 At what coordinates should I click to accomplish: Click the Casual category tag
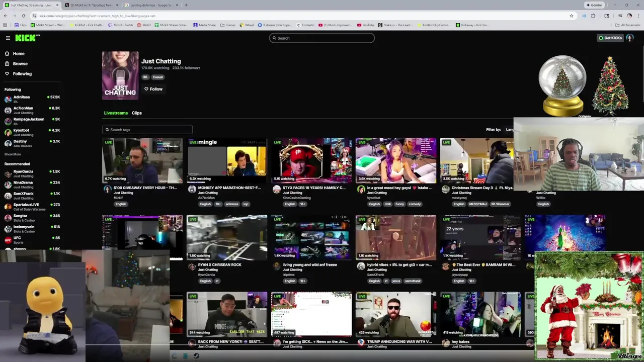pos(158,77)
